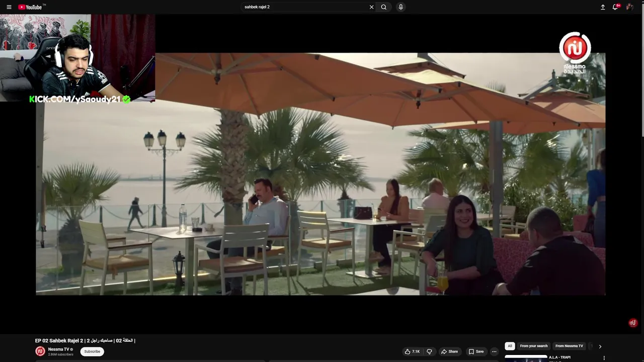Open the YouTube hamburger guide menu

point(9,7)
